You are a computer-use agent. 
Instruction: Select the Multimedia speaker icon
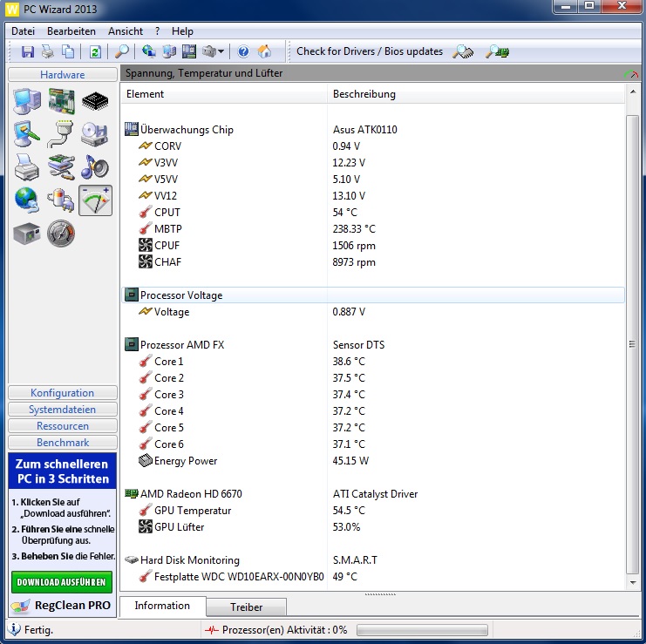(x=95, y=167)
